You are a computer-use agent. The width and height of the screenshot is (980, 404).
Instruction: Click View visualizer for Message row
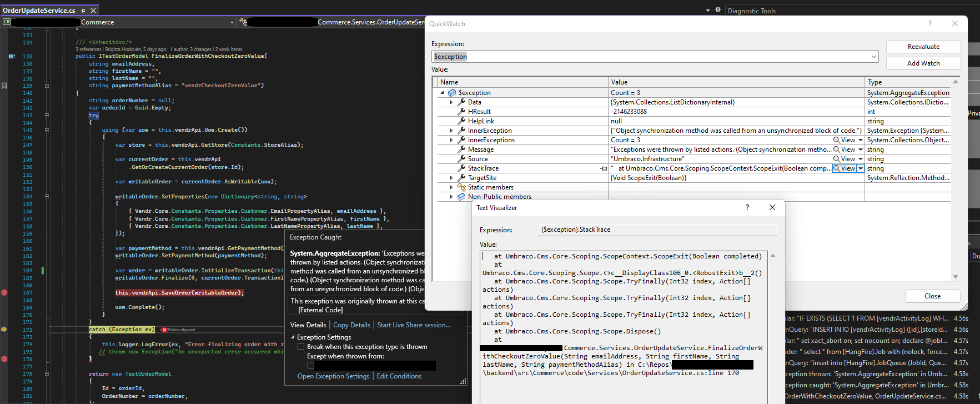[x=845, y=149]
